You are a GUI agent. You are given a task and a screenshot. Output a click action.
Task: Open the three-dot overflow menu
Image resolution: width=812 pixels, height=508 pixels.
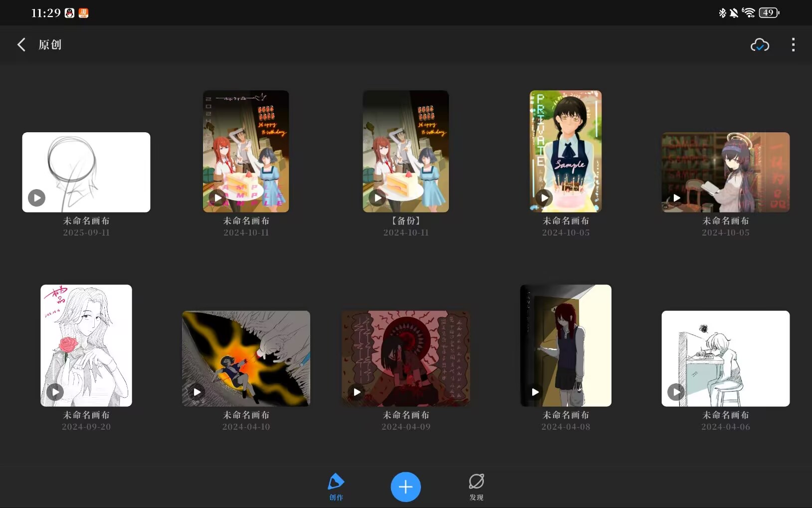[793, 44]
